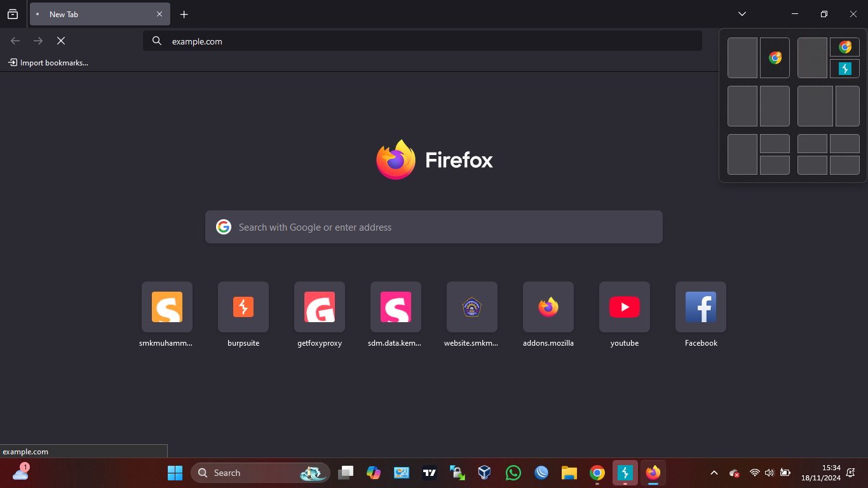The image size is (868, 488).
Task: Restore down the Firefox window
Action: click(824, 14)
